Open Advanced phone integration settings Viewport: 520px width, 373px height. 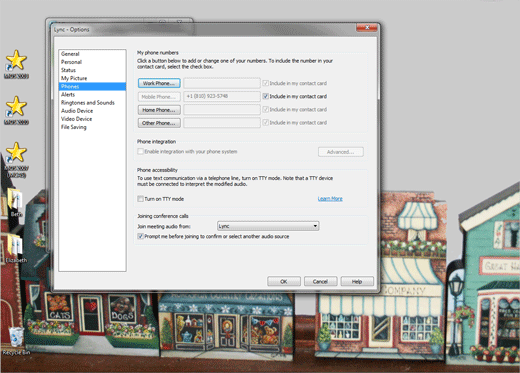(x=341, y=152)
